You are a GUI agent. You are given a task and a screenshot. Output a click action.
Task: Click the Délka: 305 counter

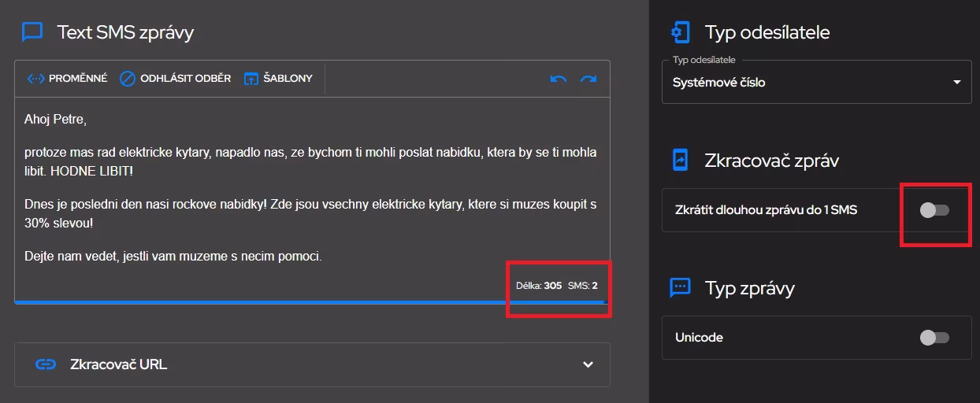click(539, 286)
